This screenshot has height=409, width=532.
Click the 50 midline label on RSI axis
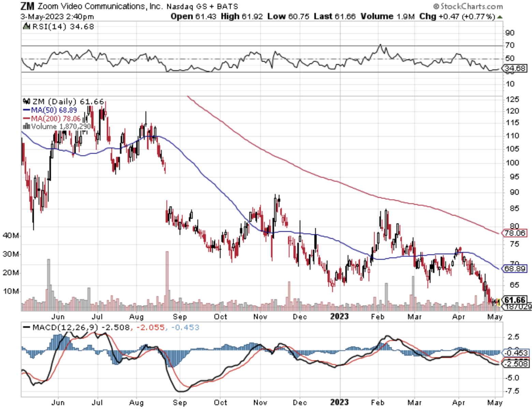pyautogui.click(x=510, y=58)
